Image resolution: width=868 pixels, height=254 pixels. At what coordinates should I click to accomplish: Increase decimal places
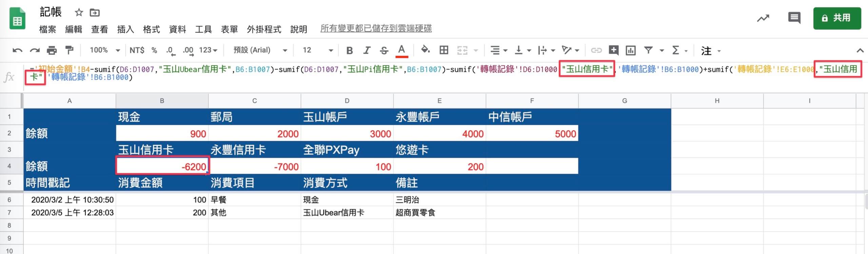188,51
